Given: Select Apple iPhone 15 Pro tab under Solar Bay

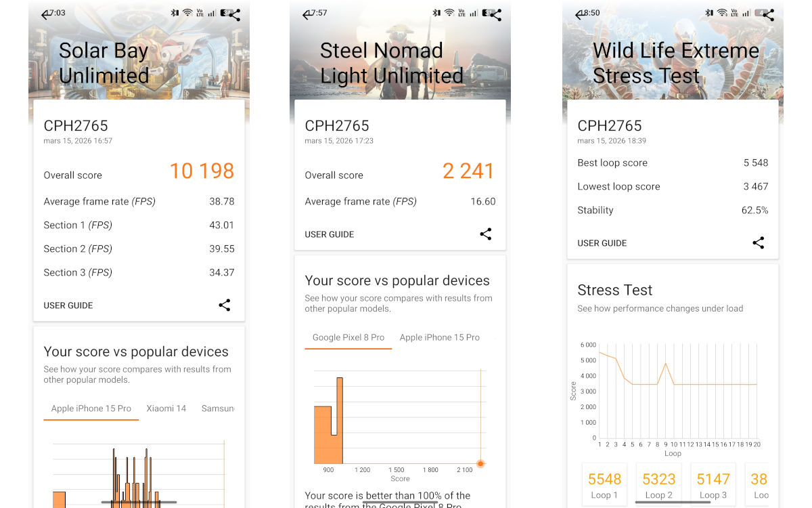Looking at the screenshot, I should (91, 408).
